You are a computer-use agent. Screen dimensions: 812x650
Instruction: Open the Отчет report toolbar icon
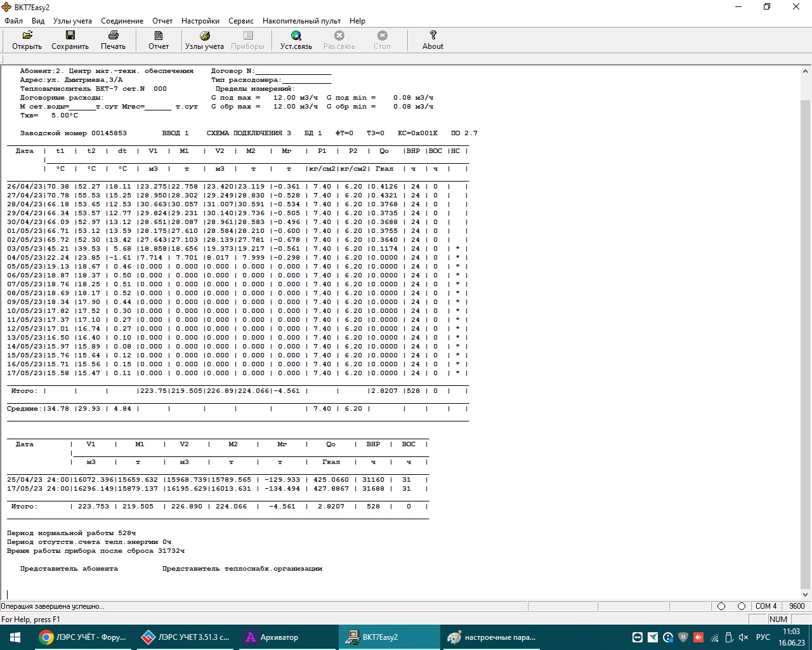[x=159, y=36]
